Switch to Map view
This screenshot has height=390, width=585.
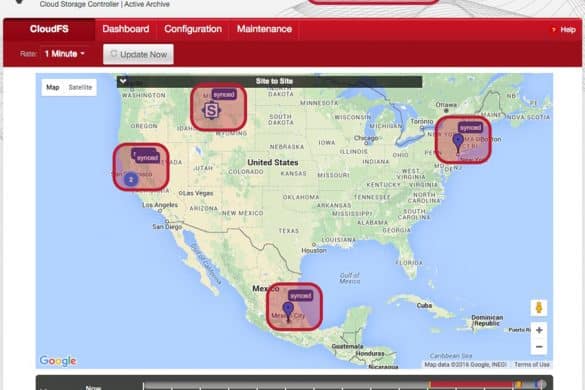(53, 87)
